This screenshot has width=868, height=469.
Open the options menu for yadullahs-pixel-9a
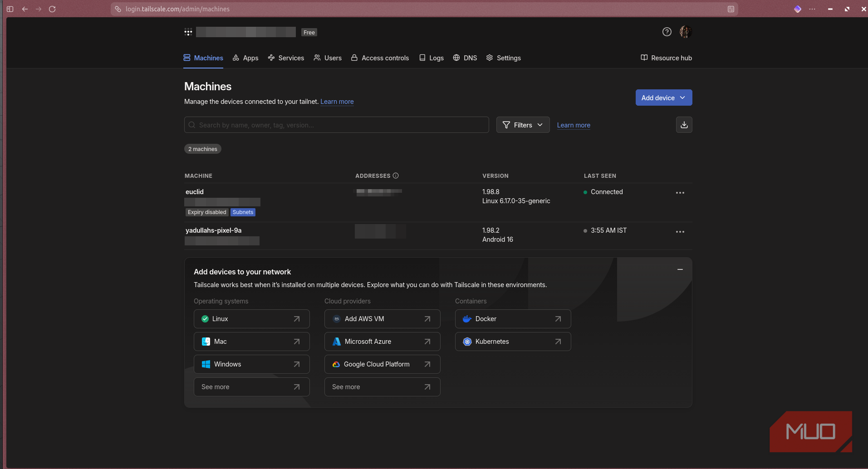tap(680, 232)
